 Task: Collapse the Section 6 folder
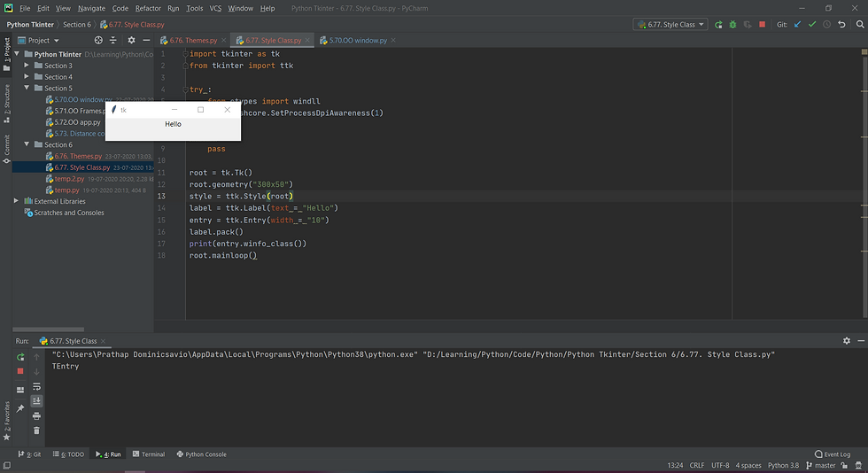[x=27, y=144]
